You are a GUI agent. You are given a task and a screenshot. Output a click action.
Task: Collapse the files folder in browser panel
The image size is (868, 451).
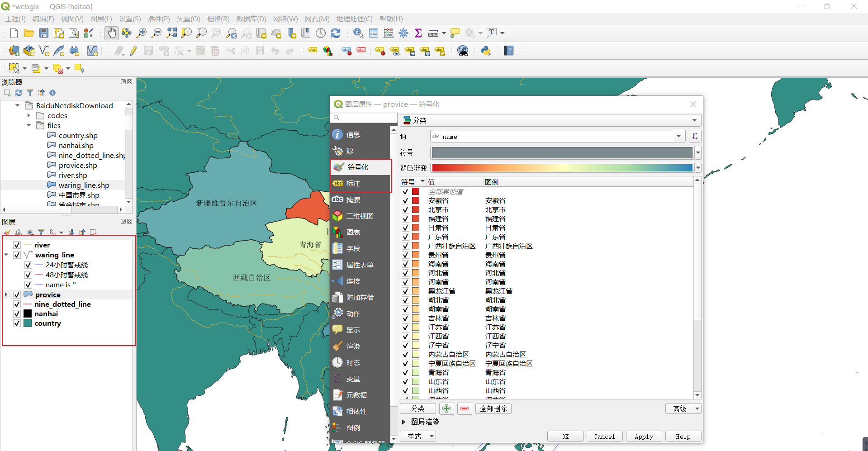point(28,125)
